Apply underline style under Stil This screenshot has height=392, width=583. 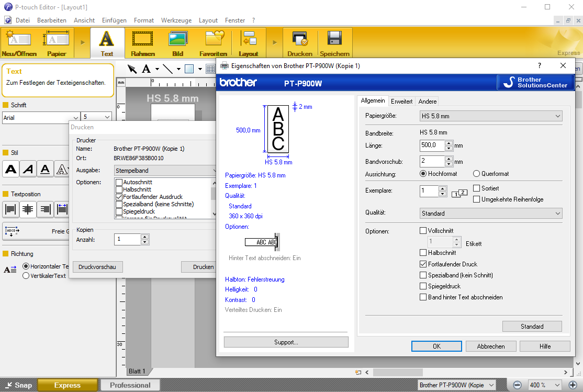tap(45, 169)
